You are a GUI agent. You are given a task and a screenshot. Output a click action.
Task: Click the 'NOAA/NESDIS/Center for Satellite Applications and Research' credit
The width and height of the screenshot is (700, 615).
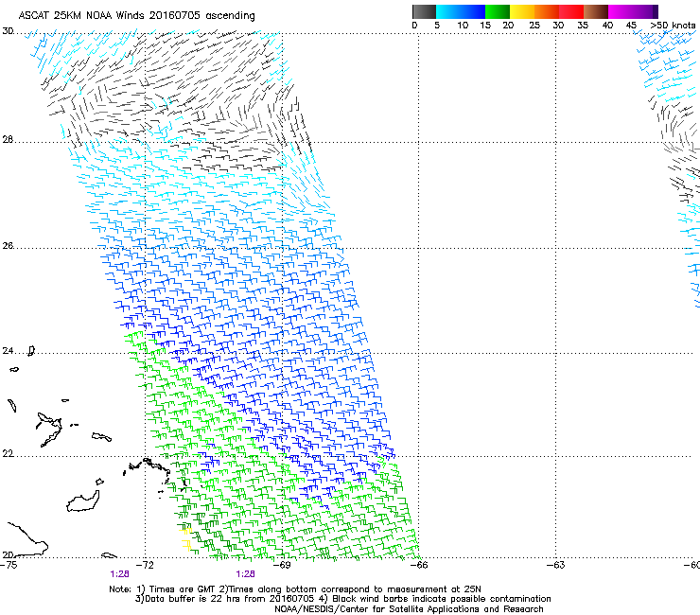point(409,609)
